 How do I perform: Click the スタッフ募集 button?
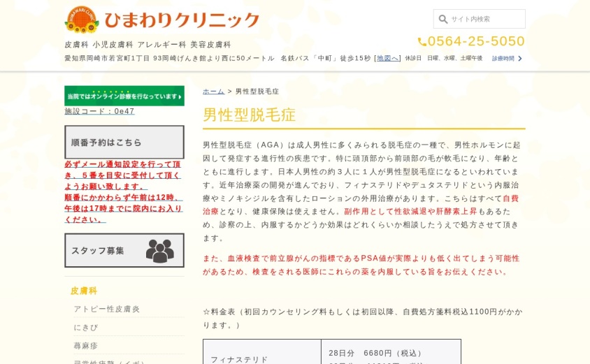[124, 250]
